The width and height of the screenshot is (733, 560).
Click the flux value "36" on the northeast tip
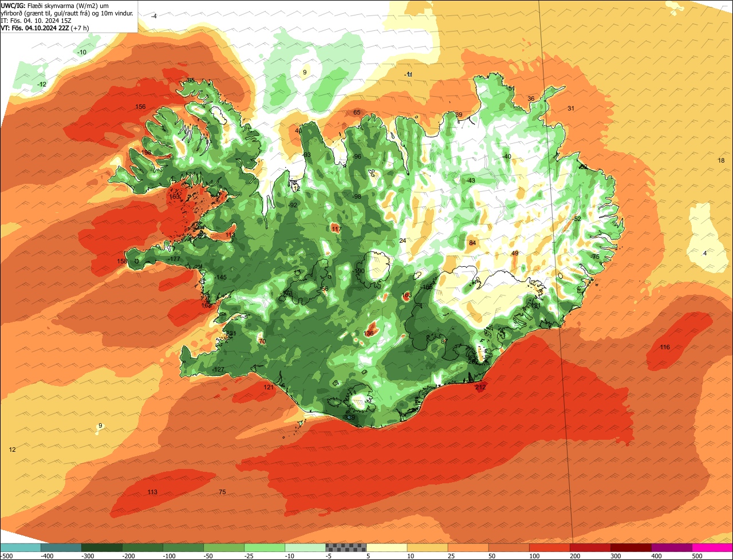pos(531,99)
